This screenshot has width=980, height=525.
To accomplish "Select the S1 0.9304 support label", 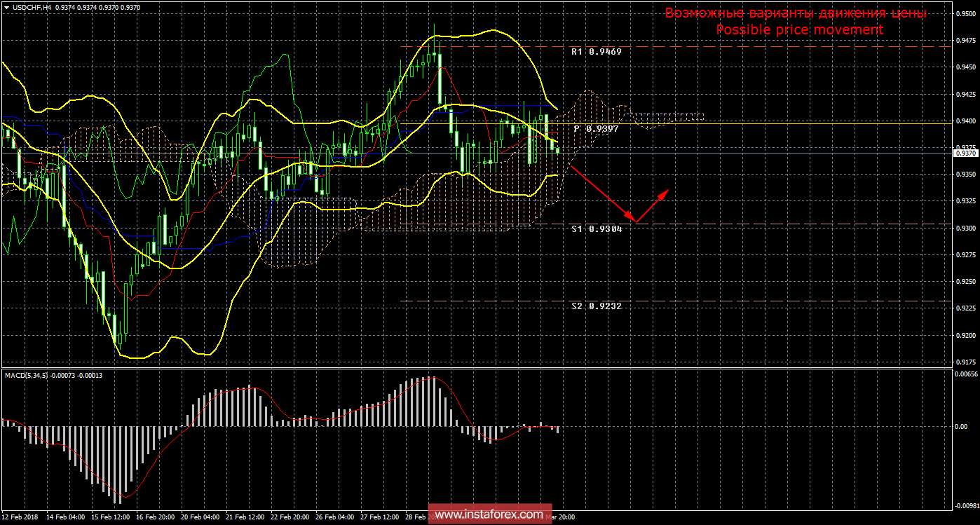I will [x=596, y=229].
